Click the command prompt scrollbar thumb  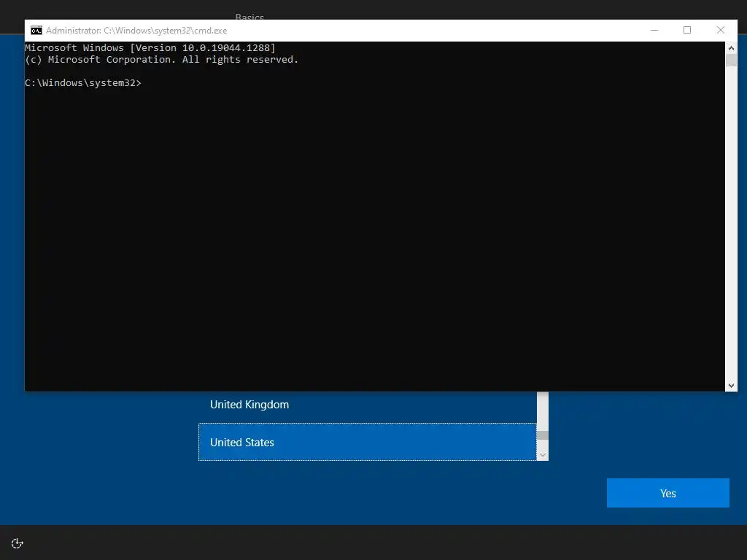pyautogui.click(x=731, y=61)
